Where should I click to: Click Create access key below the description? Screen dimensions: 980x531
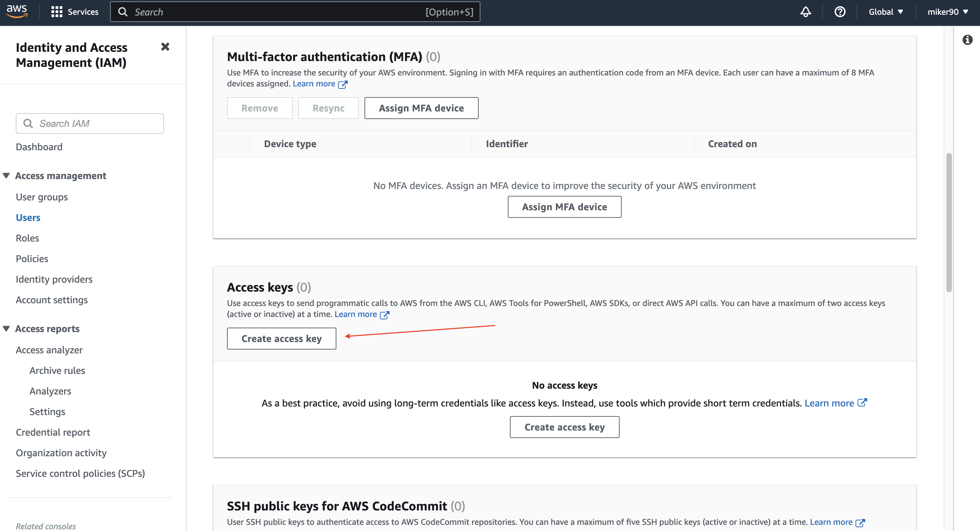(282, 339)
